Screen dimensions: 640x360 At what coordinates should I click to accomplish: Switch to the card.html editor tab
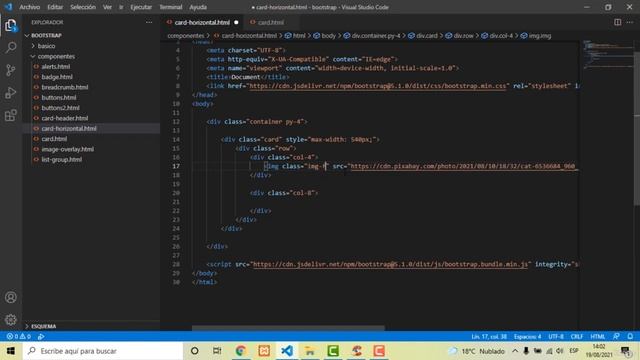pos(271,22)
